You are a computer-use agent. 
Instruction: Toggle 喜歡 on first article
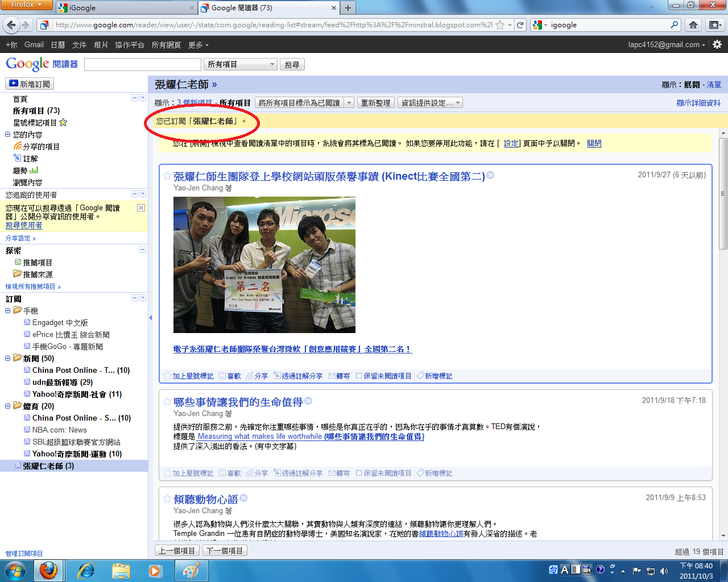(x=230, y=376)
